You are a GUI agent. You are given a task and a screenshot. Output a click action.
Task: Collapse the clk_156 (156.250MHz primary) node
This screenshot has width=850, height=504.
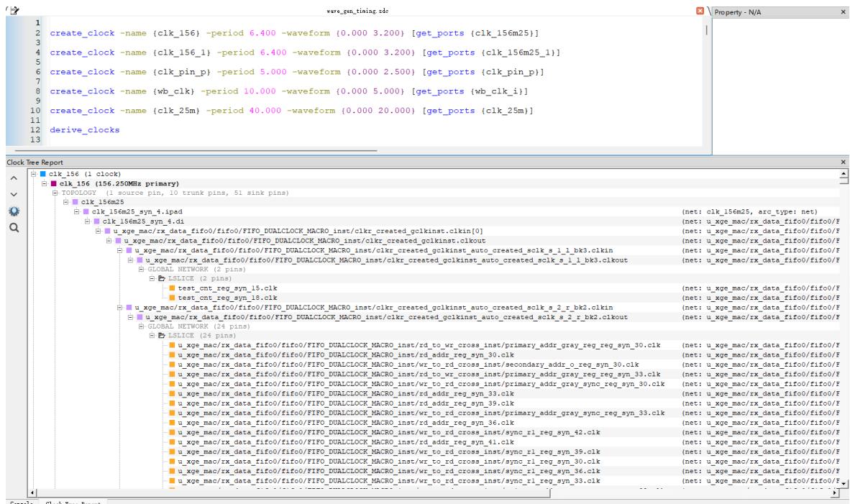pos(44,184)
